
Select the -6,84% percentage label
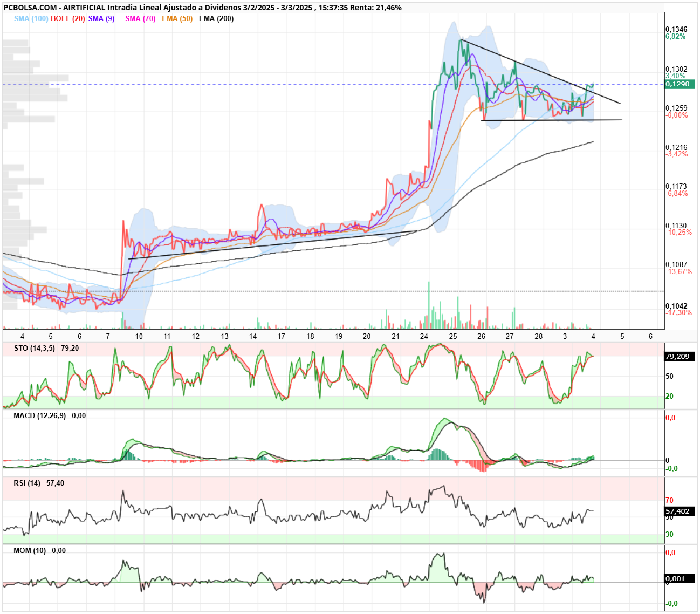pyautogui.click(x=677, y=194)
